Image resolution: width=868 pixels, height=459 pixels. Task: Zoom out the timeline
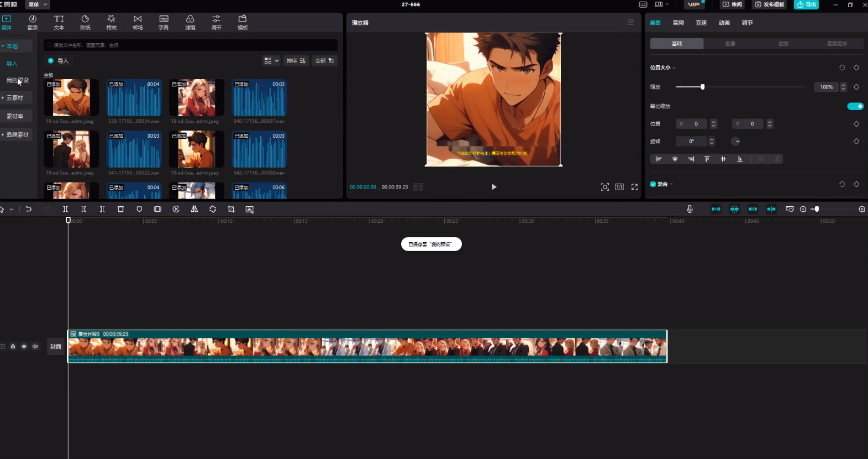click(803, 209)
